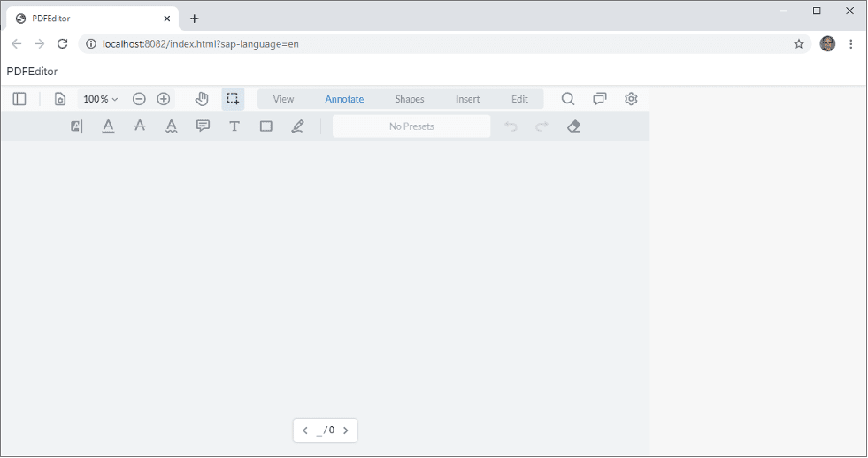
Task: Open the page view controls
Action: point(60,99)
